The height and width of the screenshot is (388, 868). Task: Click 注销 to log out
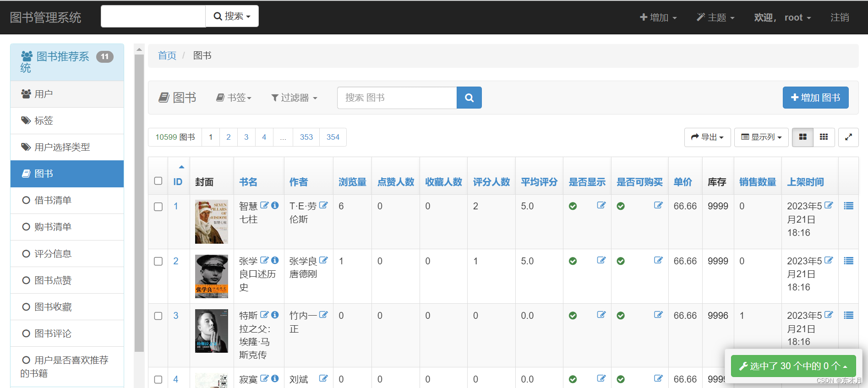(840, 17)
